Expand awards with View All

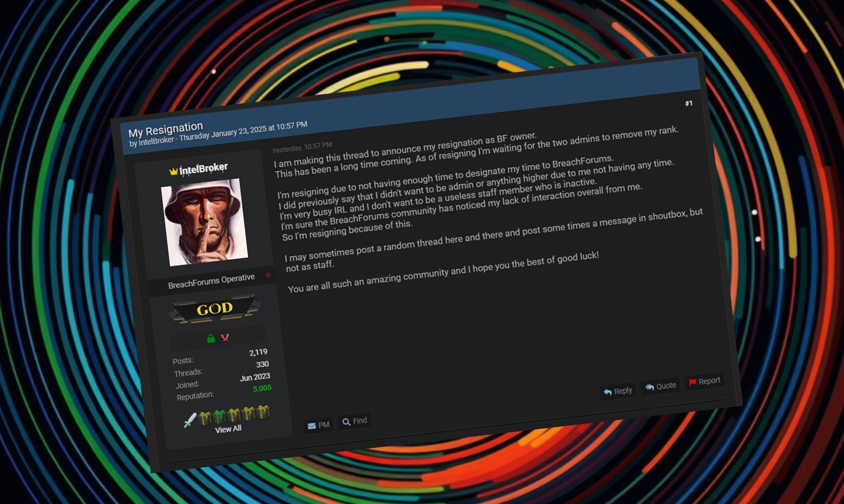coord(228,429)
